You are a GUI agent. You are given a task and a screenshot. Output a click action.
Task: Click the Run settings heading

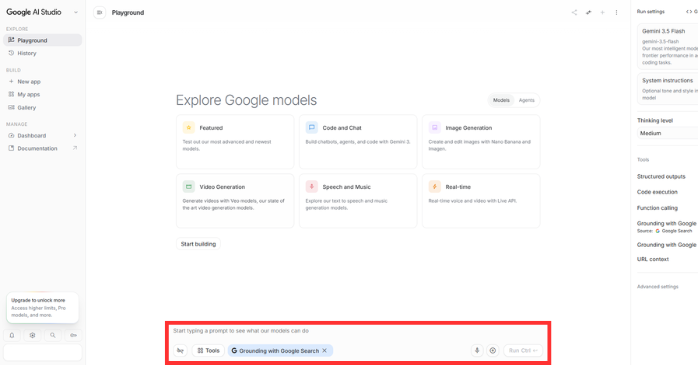click(650, 12)
